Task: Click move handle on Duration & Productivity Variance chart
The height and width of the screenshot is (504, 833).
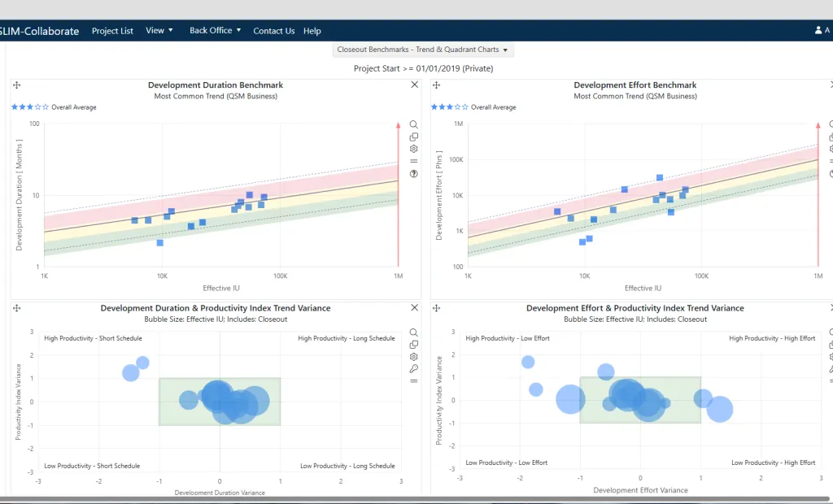Action: click(x=16, y=308)
